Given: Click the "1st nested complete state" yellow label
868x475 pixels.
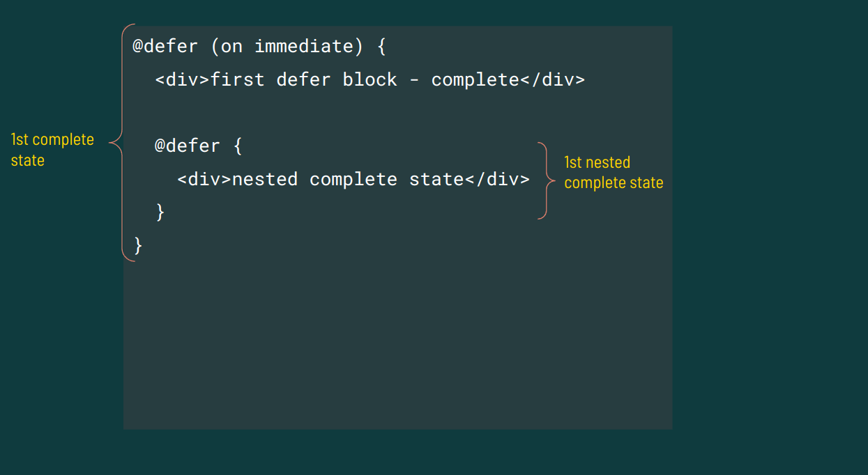Looking at the screenshot, I should (614, 173).
